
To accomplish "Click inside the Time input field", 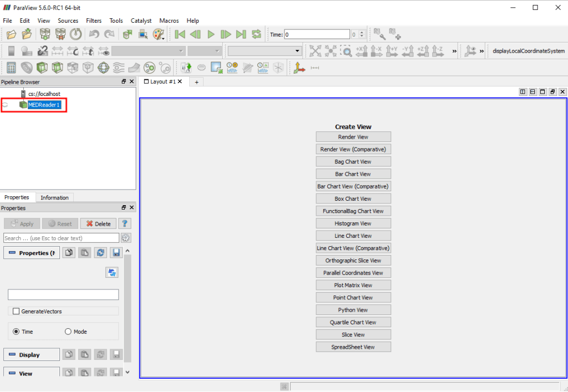I will (x=316, y=34).
